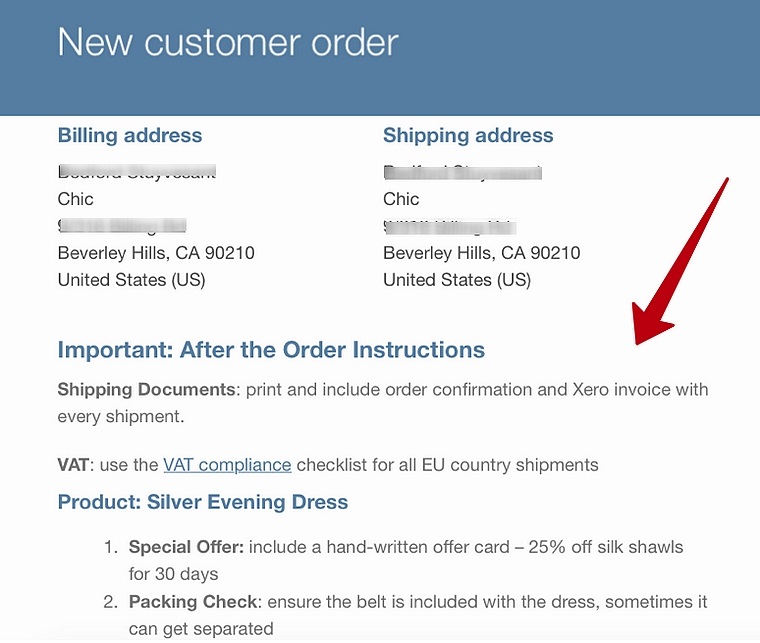Viewport: 760px width, 643px height.
Task: Click the bold "Shipping Documents" label
Action: [x=147, y=389]
